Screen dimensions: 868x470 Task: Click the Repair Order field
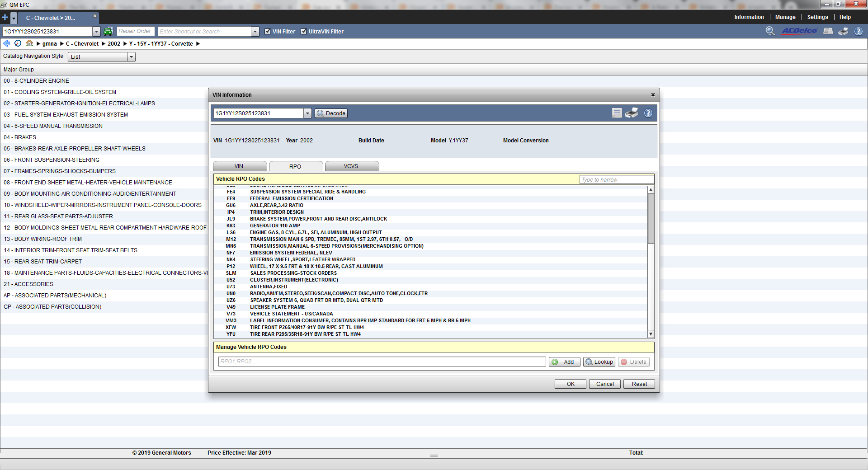136,31
